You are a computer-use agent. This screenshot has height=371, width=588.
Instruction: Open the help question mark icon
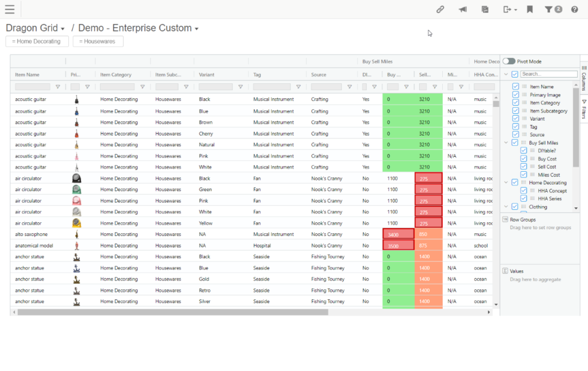(574, 9)
